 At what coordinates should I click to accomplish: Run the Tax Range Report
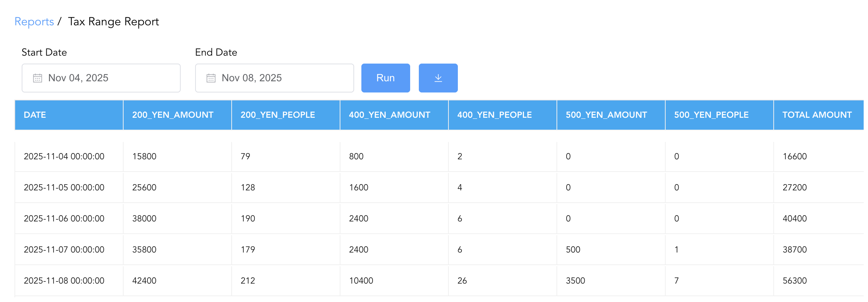pos(386,78)
